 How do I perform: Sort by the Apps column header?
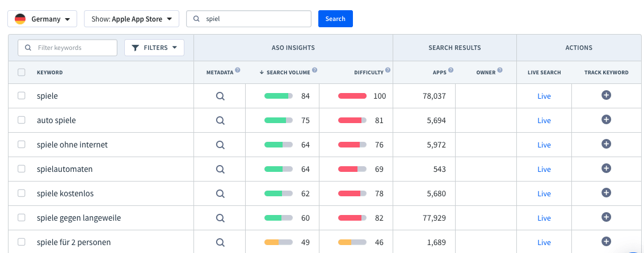point(439,72)
